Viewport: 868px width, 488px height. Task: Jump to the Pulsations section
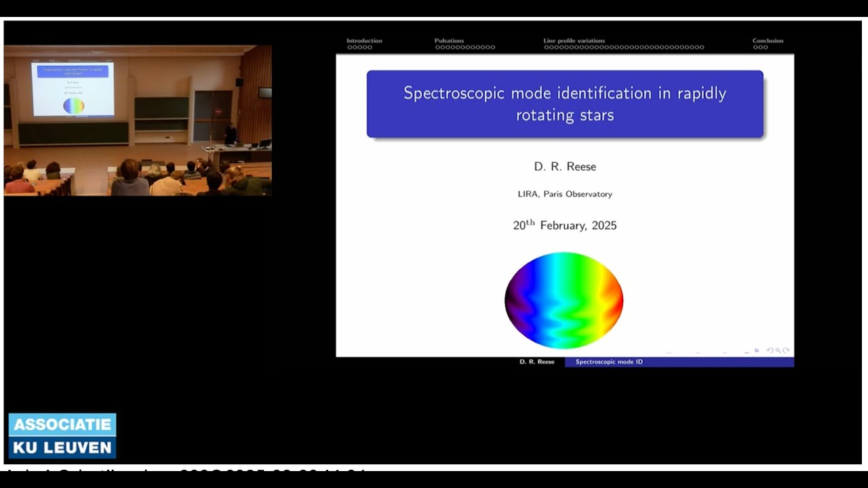pyautogui.click(x=449, y=41)
